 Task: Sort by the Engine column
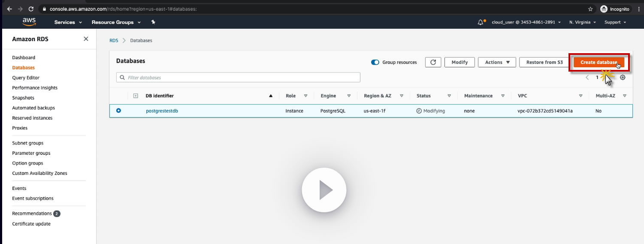[349, 96]
